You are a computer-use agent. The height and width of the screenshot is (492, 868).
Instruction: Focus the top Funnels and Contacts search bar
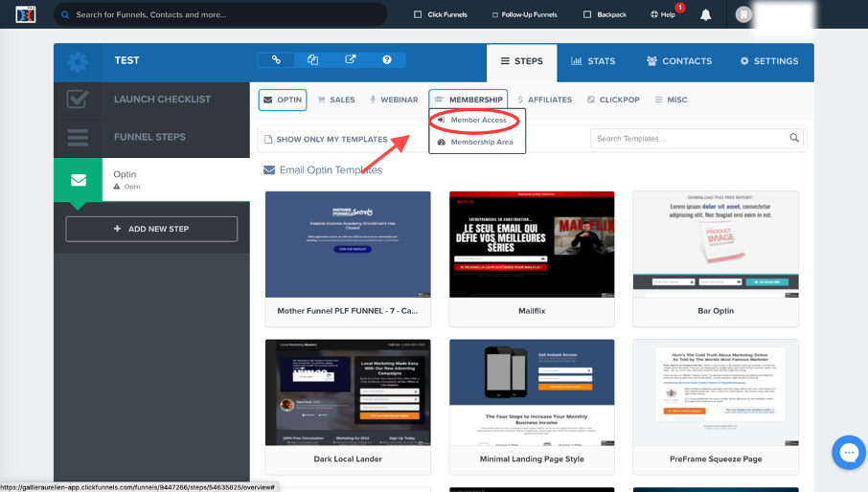(220, 15)
